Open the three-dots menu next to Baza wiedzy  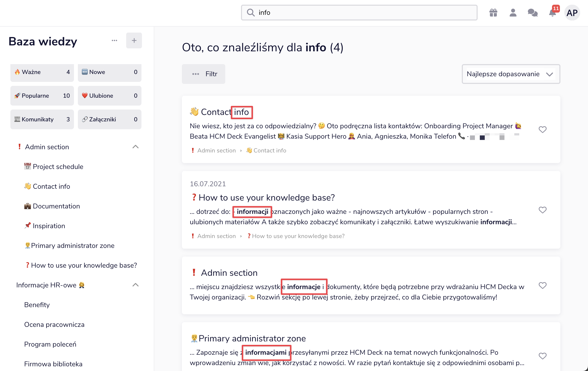(x=114, y=40)
